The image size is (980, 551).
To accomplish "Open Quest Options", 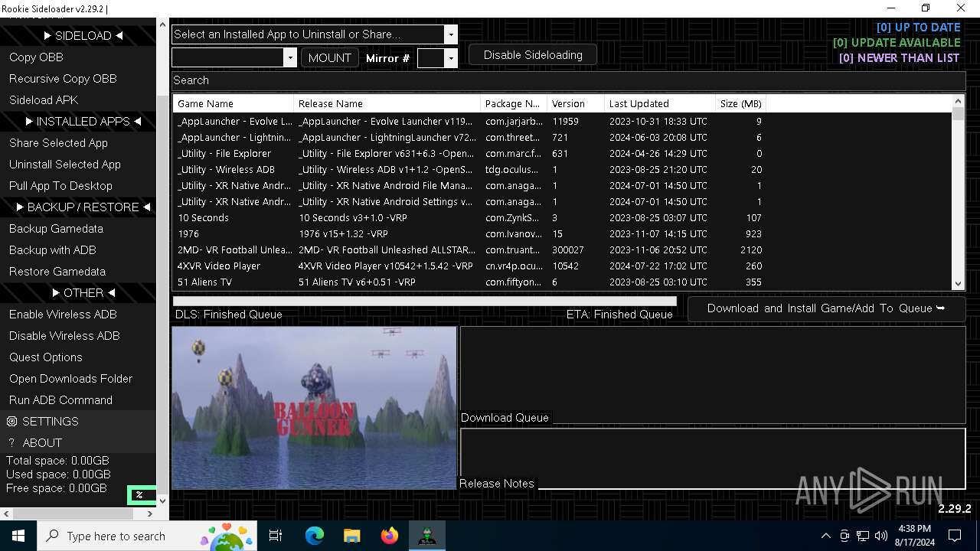I will click(78, 357).
